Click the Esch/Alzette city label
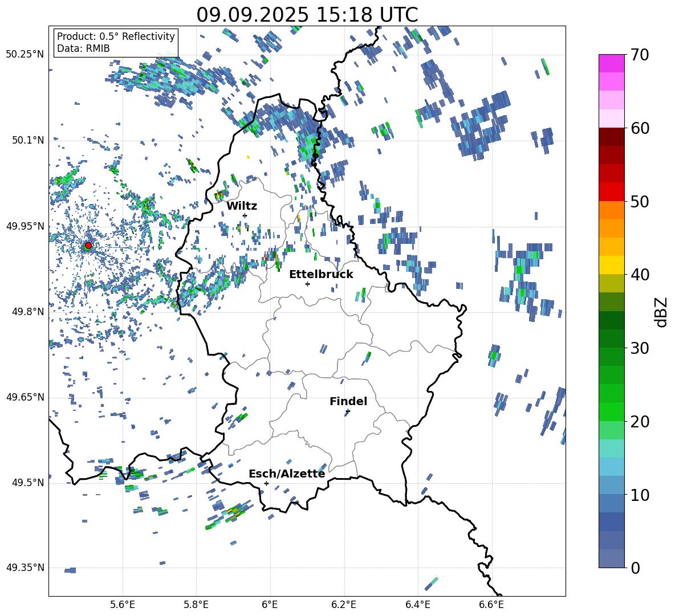Screen dimensions: 675x616 tap(287, 474)
